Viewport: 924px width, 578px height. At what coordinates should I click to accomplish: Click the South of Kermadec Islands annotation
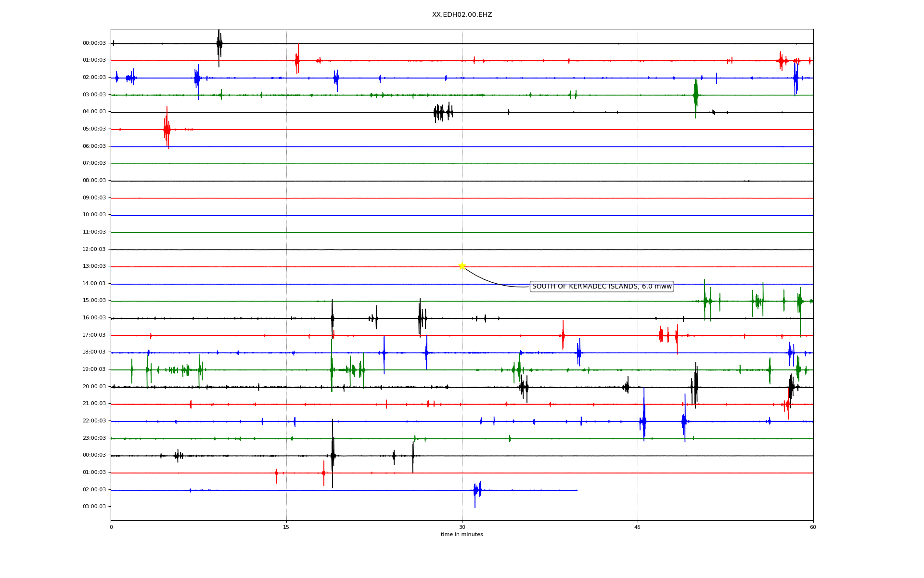point(602,287)
